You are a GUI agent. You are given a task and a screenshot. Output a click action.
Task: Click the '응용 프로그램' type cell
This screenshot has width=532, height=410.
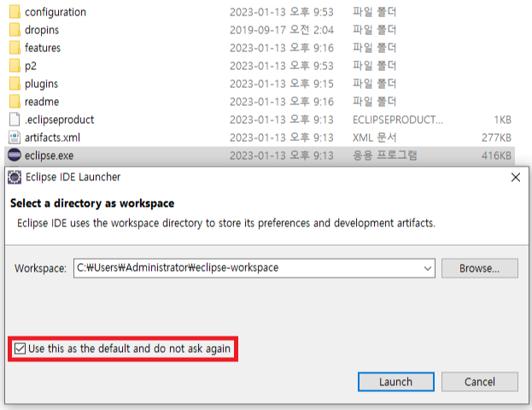(x=385, y=155)
